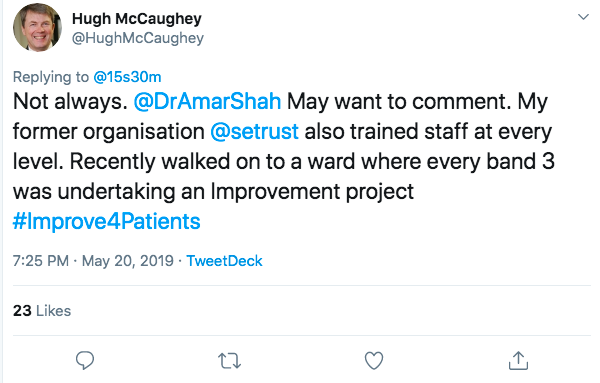600x383 pixels.
Task: Click the @setrust organisation mention
Action: click(254, 131)
